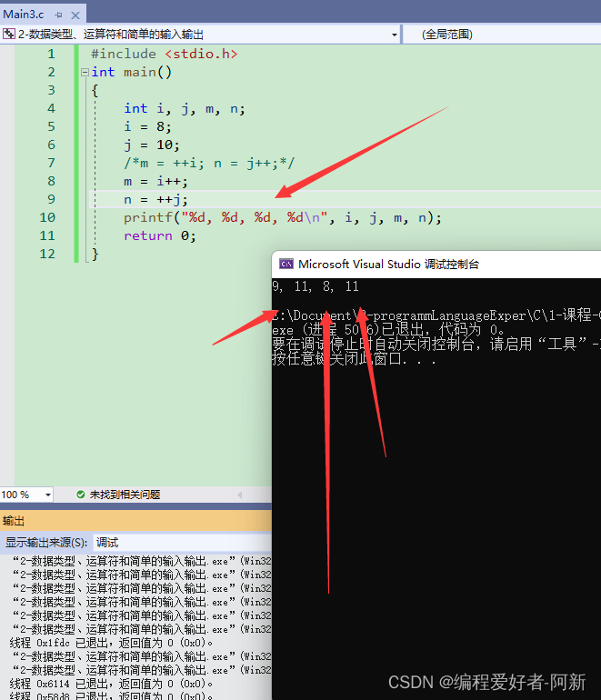Pin the Main3.c tab
Image resolution: width=601 pixels, height=700 pixels.
click(58, 15)
